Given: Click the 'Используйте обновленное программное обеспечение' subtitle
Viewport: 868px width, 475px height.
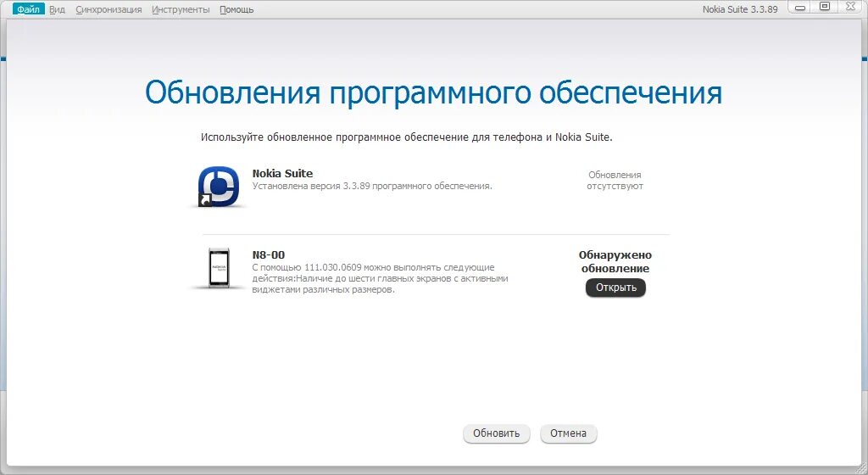Looking at the screenshot, I should click(406, 137).
